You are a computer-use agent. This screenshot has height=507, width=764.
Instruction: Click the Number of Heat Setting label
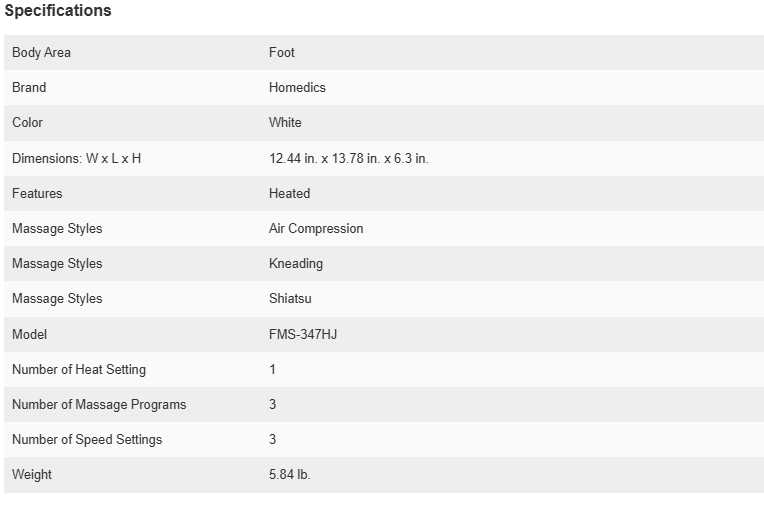tap(79, 370)
